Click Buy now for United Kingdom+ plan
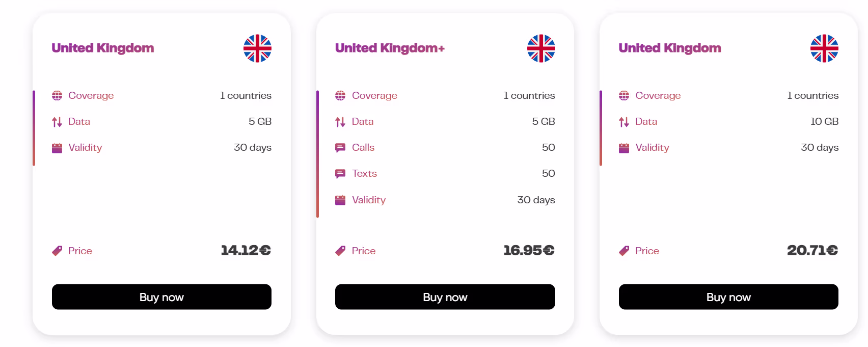 tap(445, 297)
